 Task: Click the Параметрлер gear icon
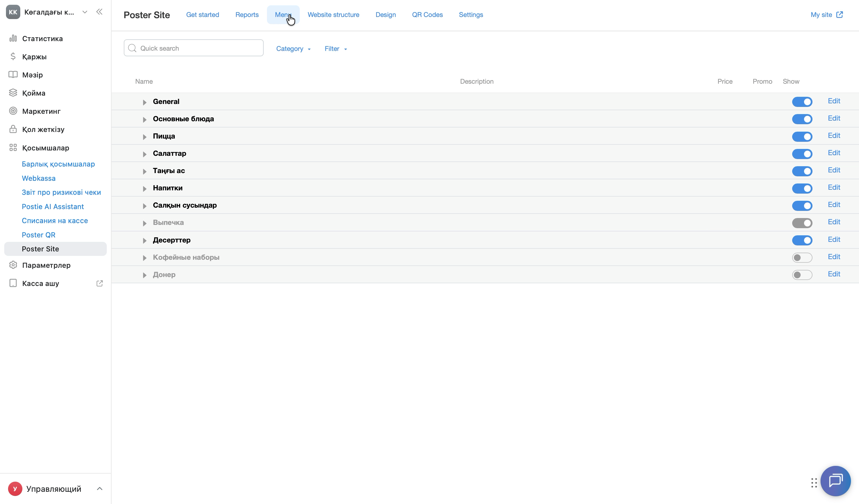coord(13,265)
